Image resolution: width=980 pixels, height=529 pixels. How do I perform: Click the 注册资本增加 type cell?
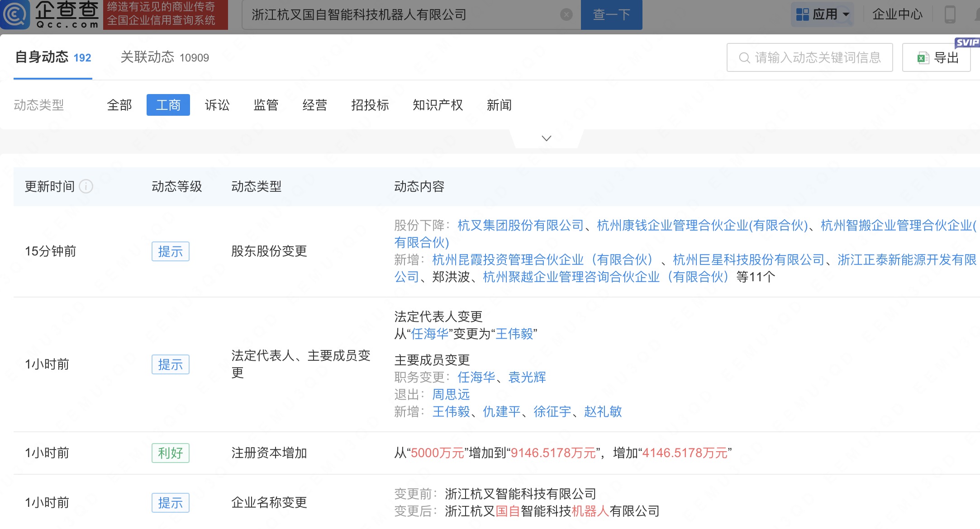click(269, 453)
